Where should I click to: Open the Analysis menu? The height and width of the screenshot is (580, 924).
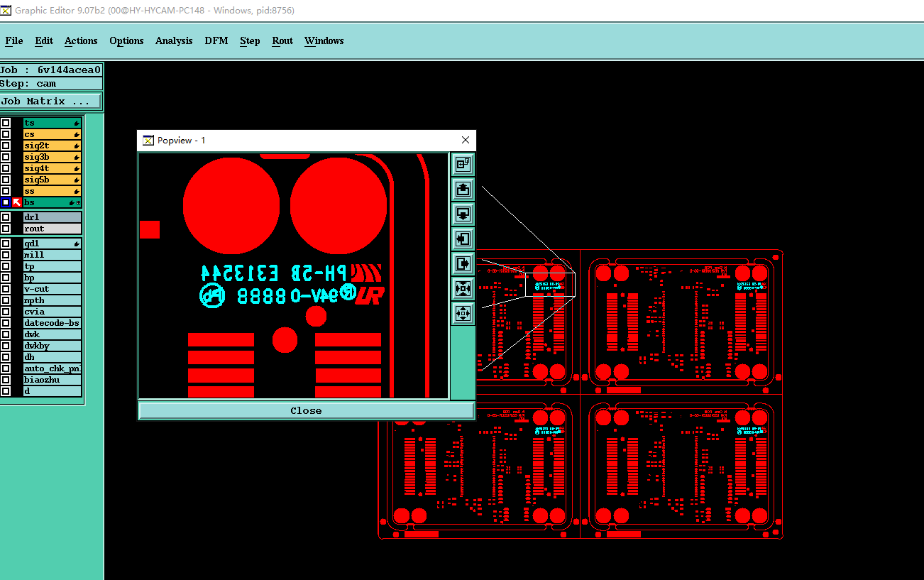174,40
